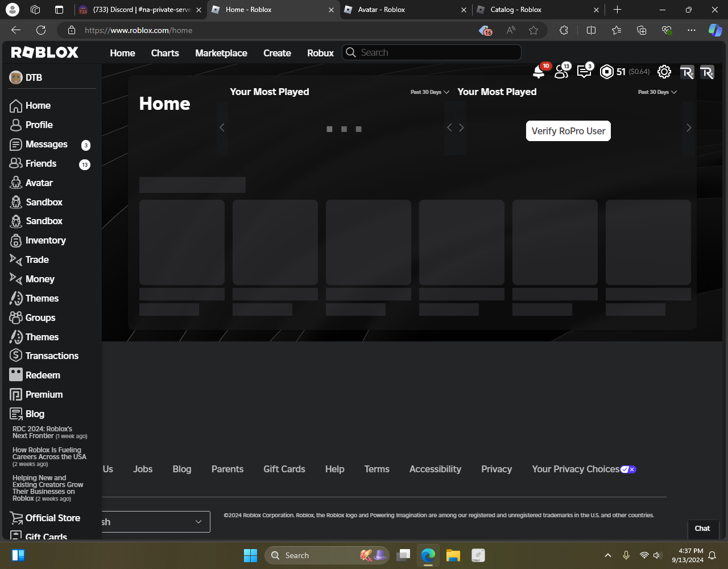Open the Windows notification bell
The image size is (728, 569).
pos(712,555)
